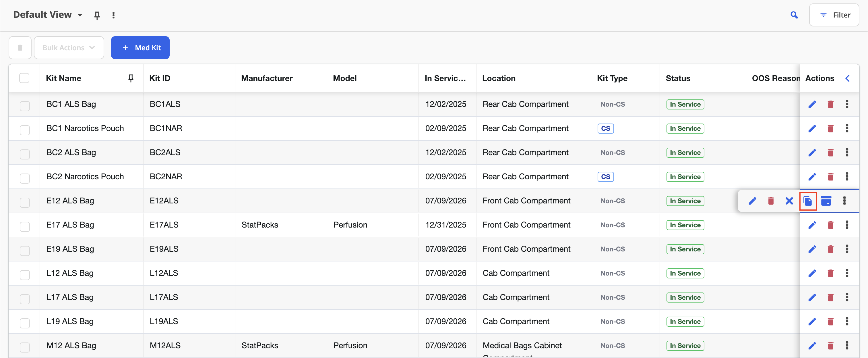Unpin the Kit Name column
The image size is (868, 358).
tap(131, 78)
